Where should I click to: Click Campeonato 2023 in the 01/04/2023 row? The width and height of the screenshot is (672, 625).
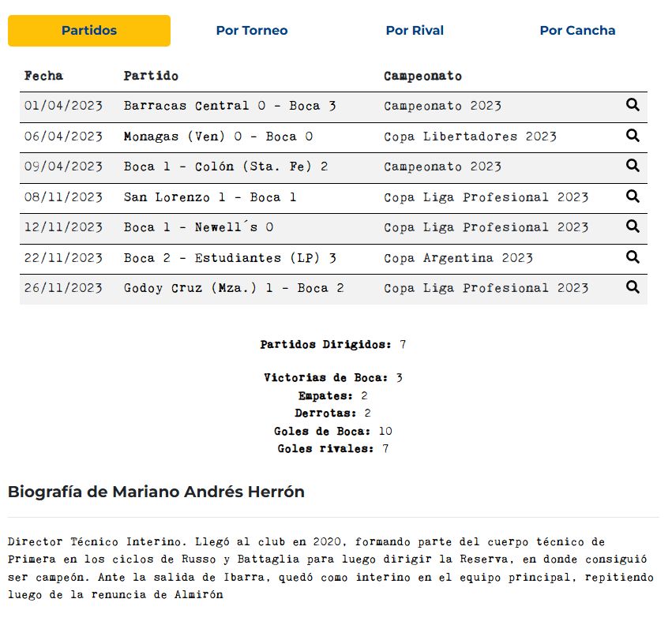(442, 106)
